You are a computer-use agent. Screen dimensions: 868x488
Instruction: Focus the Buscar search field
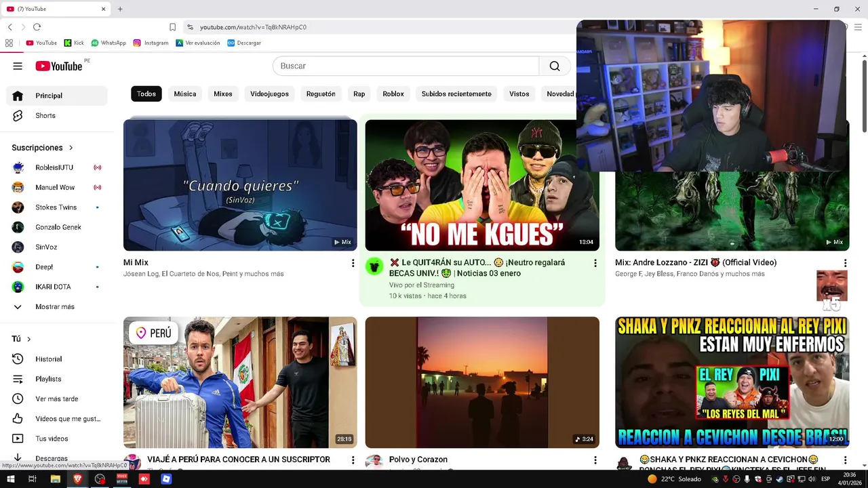(x=406, y=66)
